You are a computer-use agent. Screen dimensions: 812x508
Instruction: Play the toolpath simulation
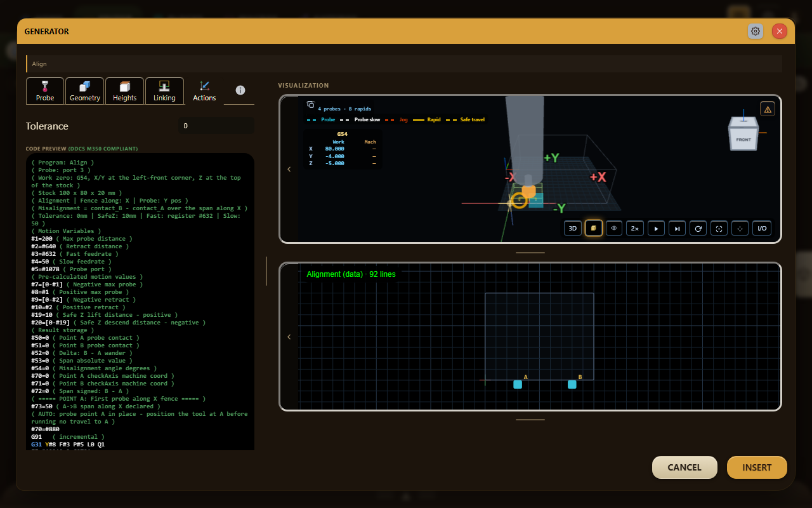[x=656, y=228]
